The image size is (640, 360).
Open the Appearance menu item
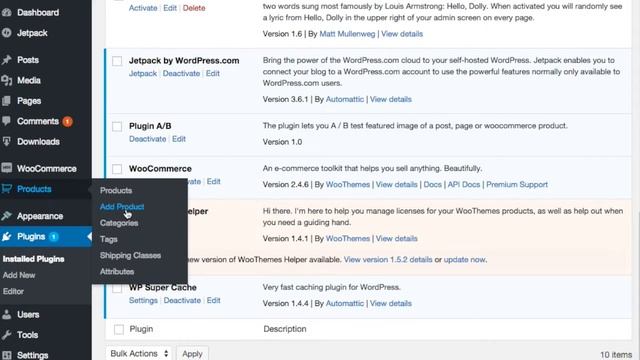[x=40, y=216]
